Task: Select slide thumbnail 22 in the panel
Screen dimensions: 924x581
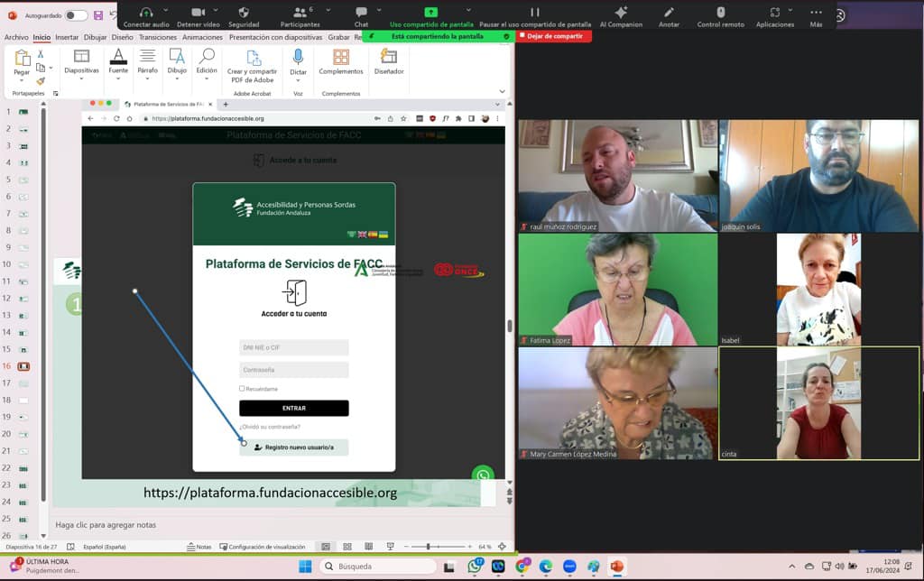Action: point(23,468)
